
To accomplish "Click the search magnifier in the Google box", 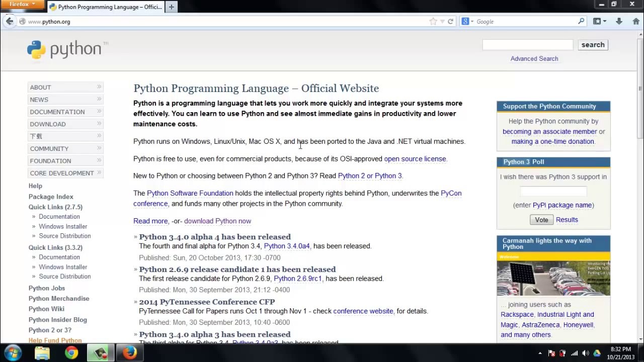I will (x=581, y=21).
